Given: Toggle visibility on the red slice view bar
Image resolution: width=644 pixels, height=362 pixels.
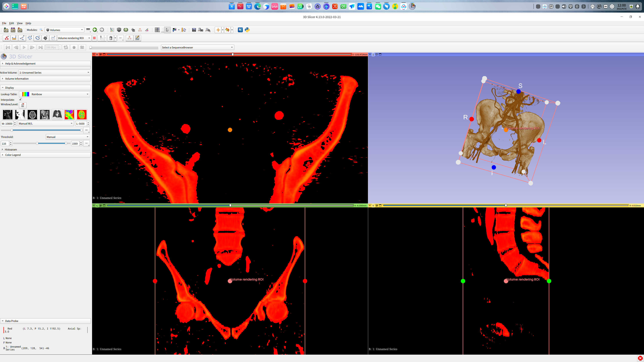Looking at the screenshot, I should [100, 54].
